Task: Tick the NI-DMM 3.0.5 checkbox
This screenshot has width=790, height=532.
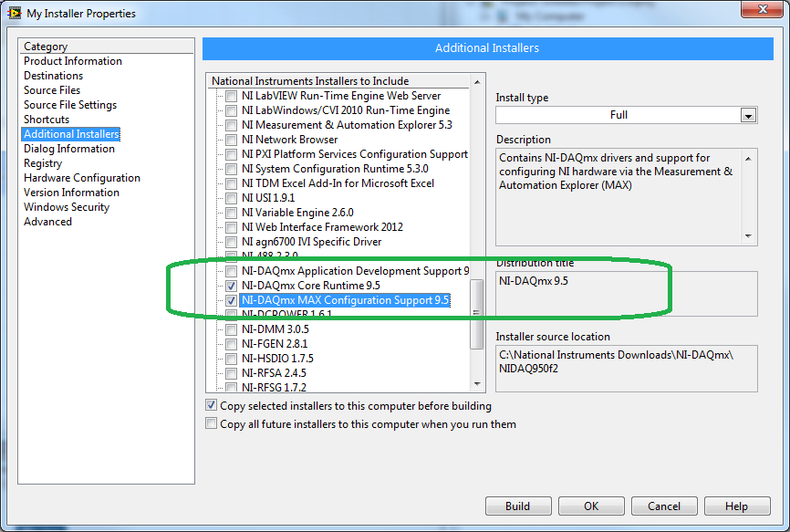Action: click(232, 330)
